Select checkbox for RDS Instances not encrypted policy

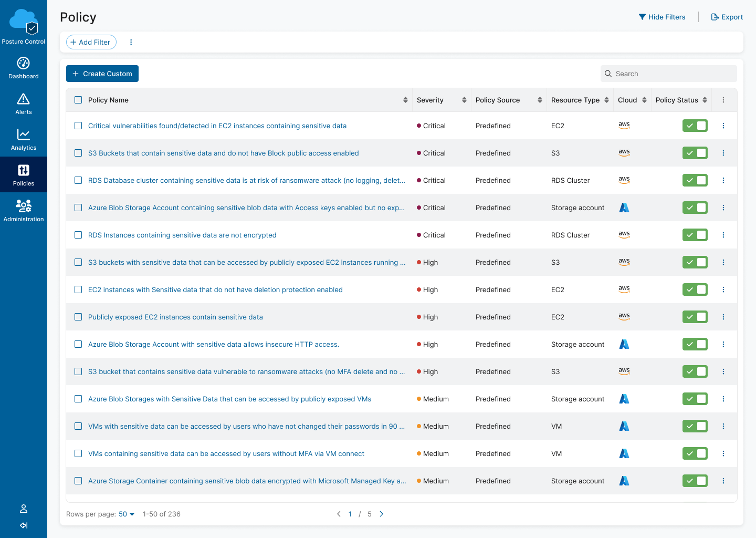point(78,235)
